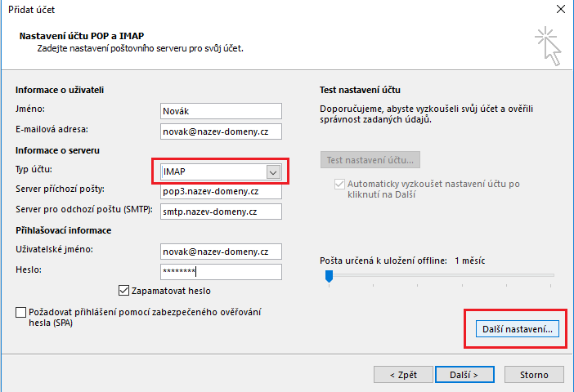Toggle automatic account settings test checkbox
The height and width of the screenshot is (392, 574).
tap(340, 185)
